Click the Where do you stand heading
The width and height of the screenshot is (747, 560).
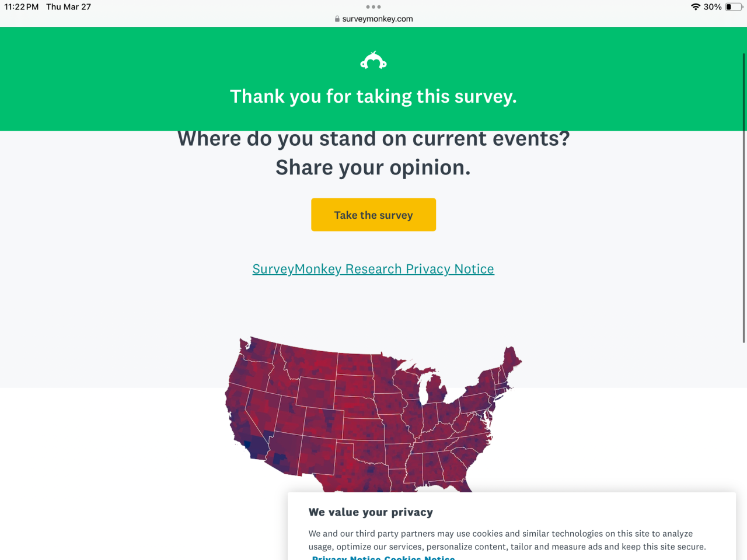373,140
